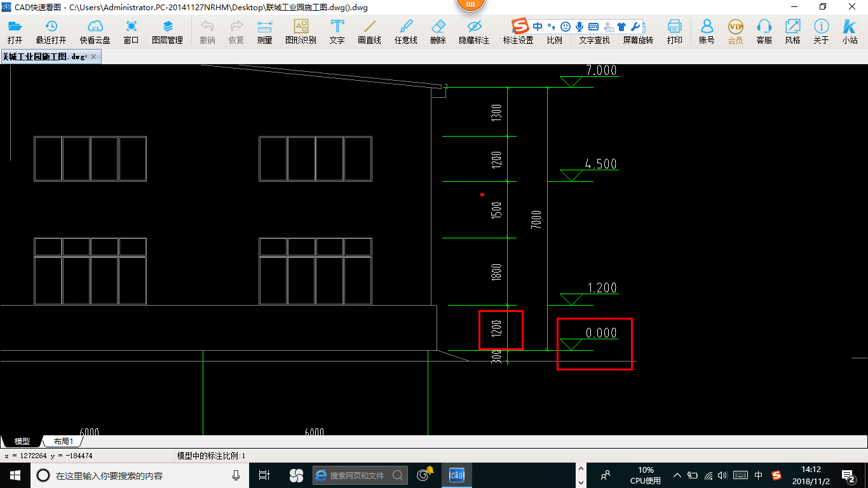
Task: Show recently opened files (最近打开)
Action: pyautogui.click(x=51, y=32)
